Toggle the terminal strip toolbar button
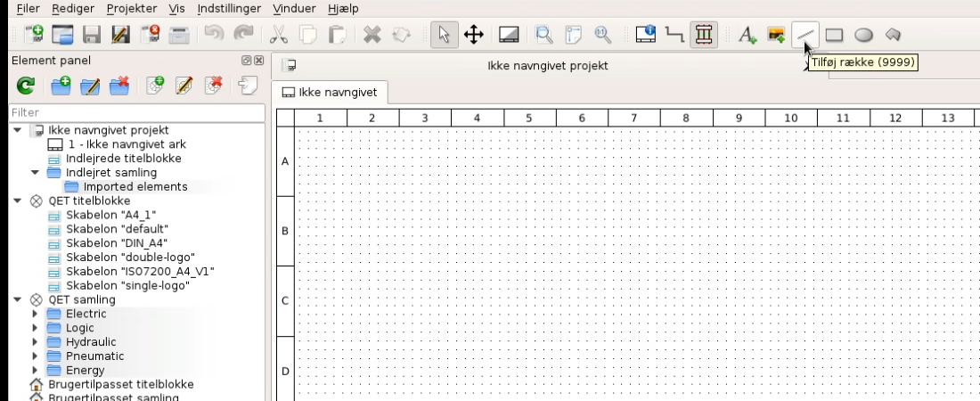The height and width of the screenshot is (401, 980). click(x=704, y=35)
